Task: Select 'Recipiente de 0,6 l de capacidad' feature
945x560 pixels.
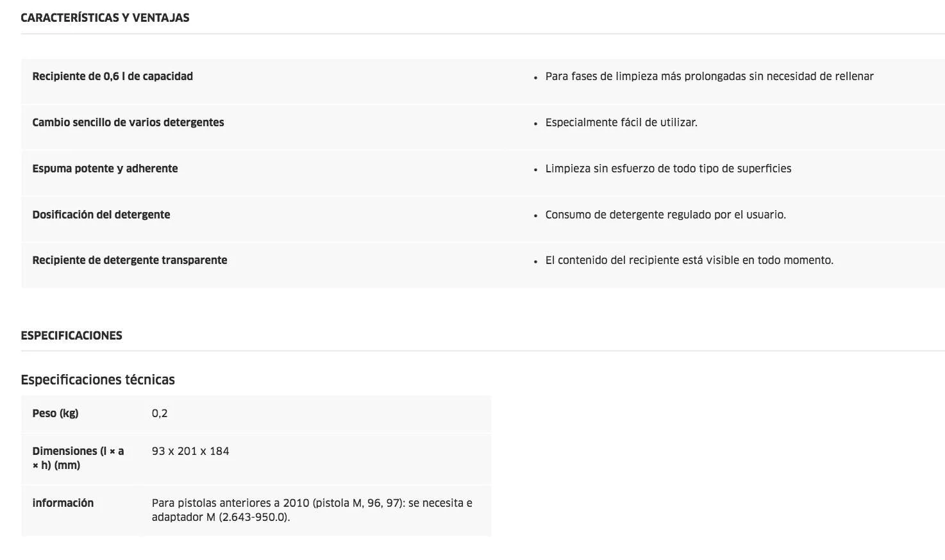Action: pos(113,76)
